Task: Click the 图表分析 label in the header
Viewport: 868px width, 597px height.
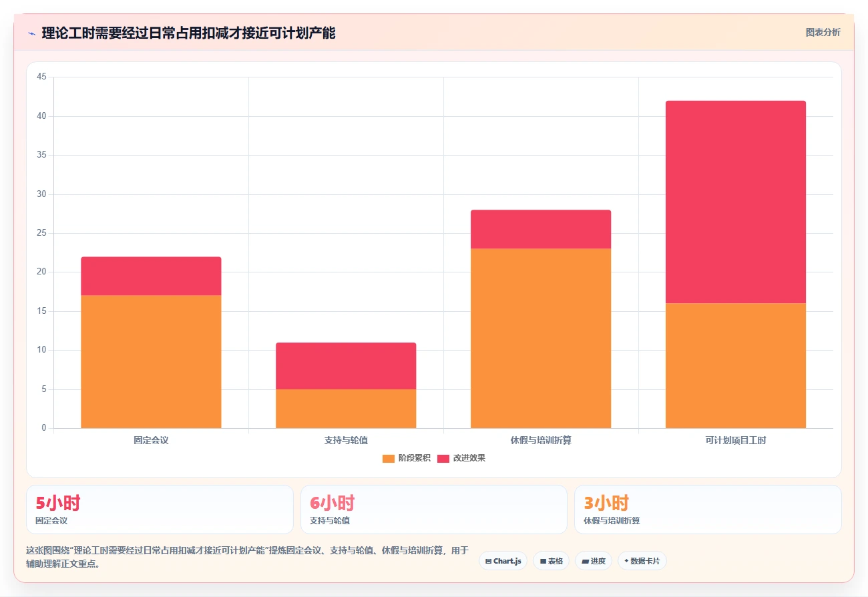Action: point(823,32)
